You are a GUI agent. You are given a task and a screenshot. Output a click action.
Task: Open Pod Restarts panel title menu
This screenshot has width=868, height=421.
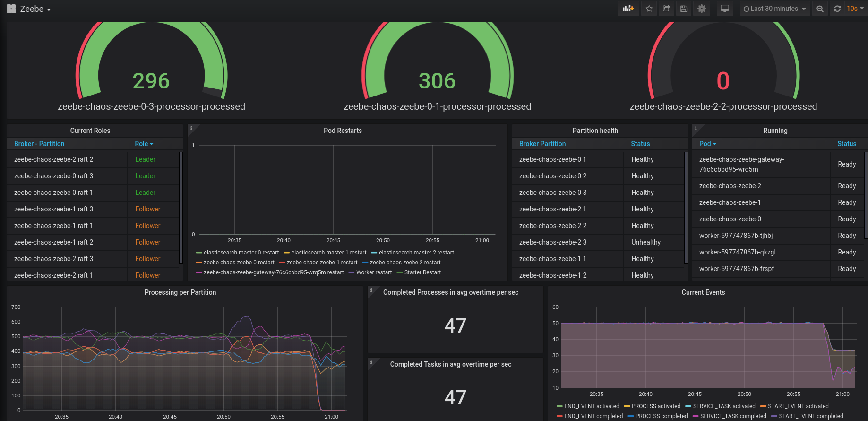tap(343, 131)
